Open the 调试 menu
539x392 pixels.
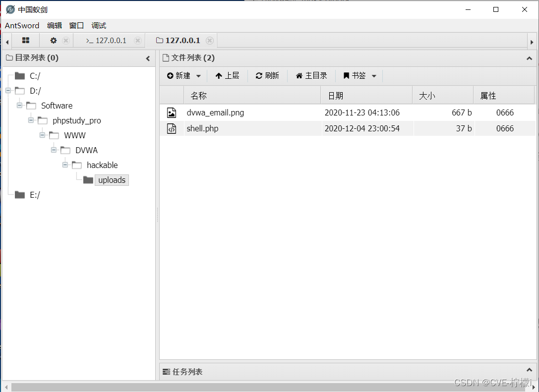[99, 25]
